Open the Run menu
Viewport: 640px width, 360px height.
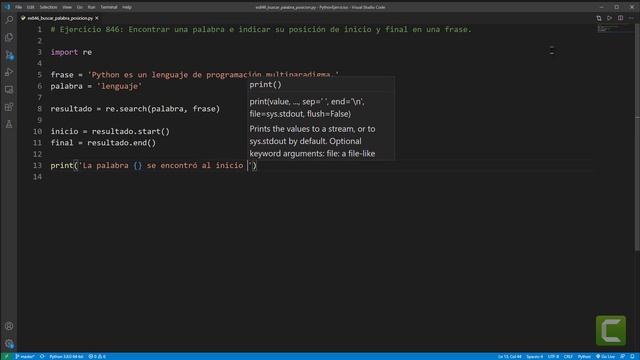[91, 7]
